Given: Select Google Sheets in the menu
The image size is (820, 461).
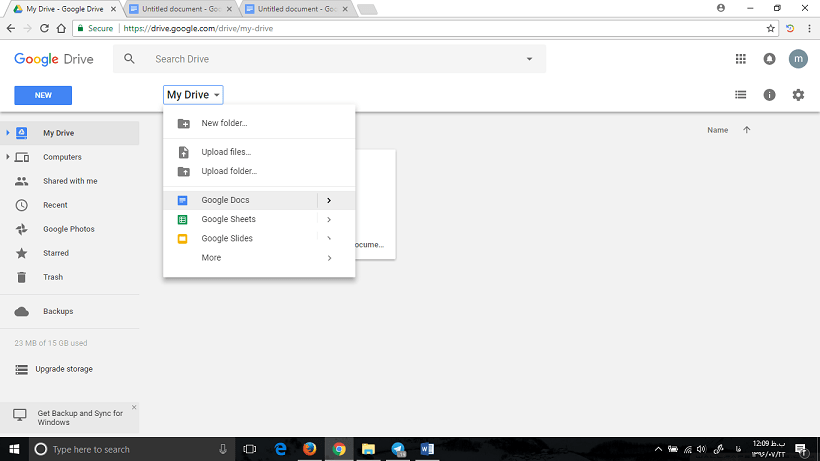Looking at the screenshot, I should coord(228,220).
